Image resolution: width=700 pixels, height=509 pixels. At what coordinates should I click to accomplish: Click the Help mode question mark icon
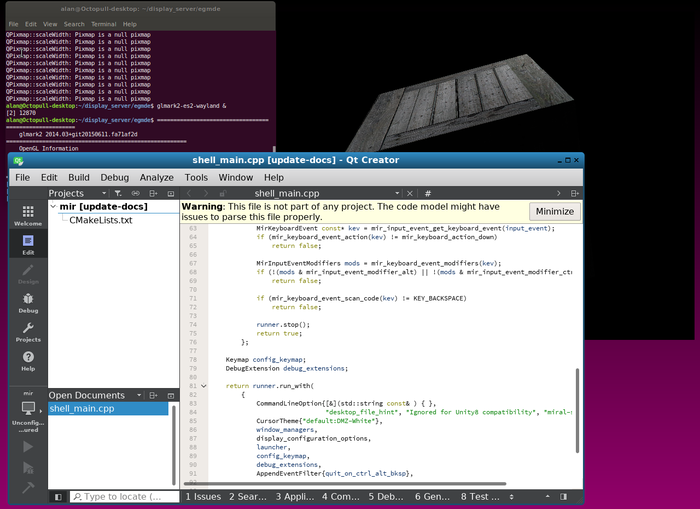point(27,360)
